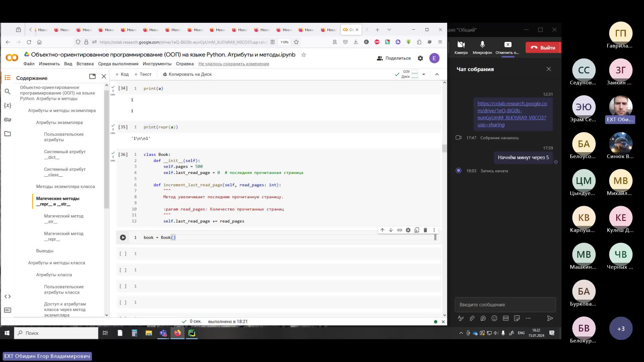
Task: Open Firefox application menu
Action: point(440,42)
